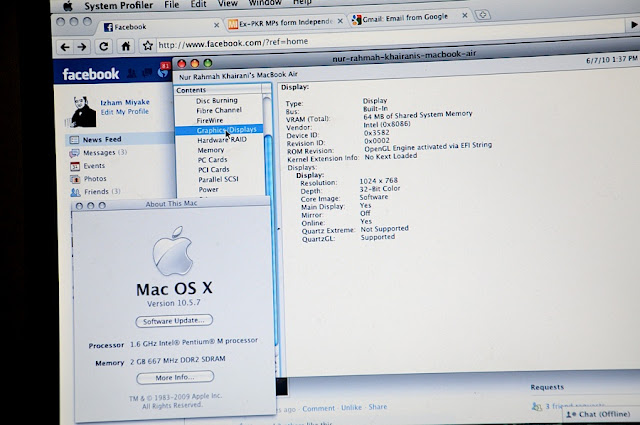Click the browser back arrow

pyautogui.click(x=65, y=47)
